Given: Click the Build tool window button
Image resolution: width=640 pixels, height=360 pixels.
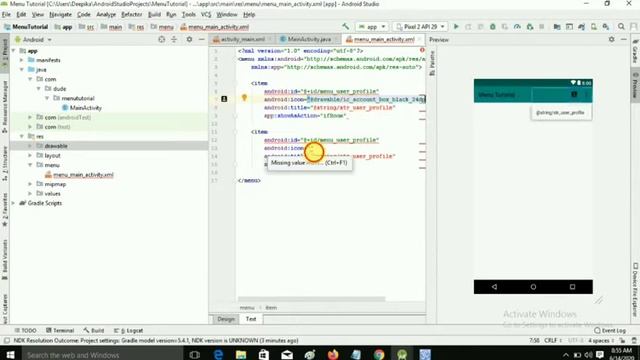Looking at the screenshot, I should 94,330.
